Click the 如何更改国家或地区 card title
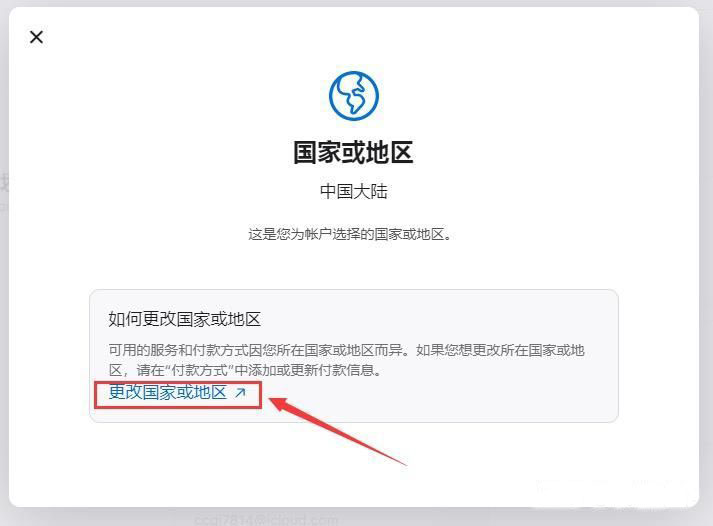The image size is (713, 526). [x=185, y=319]
